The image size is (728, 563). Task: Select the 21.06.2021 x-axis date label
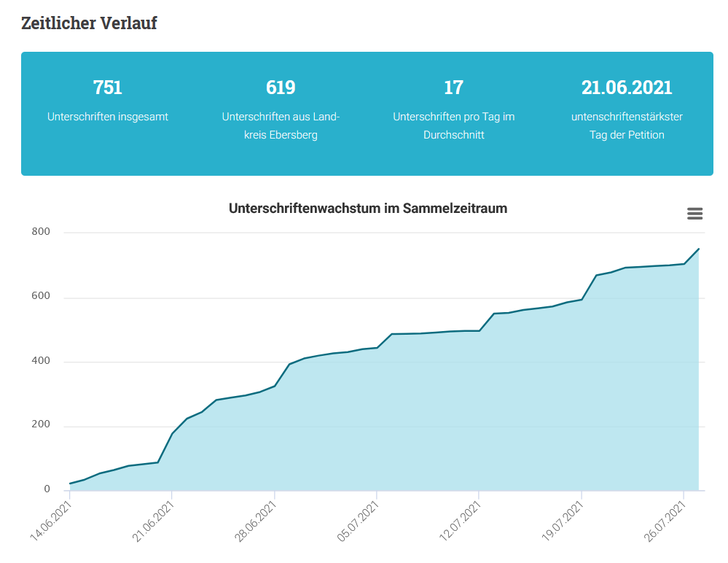click(x=152, y=521)
